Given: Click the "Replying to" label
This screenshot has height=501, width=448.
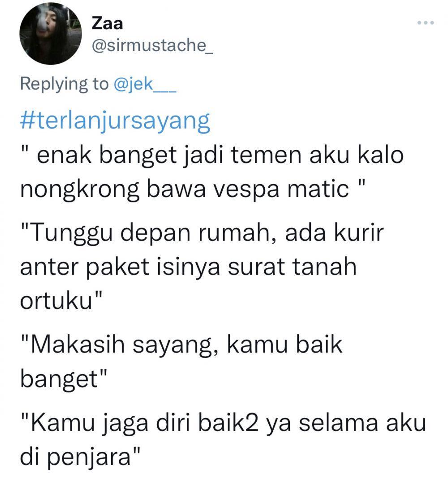Looking at the screenshot, I should pyautogui.click(x=64, y=84).
